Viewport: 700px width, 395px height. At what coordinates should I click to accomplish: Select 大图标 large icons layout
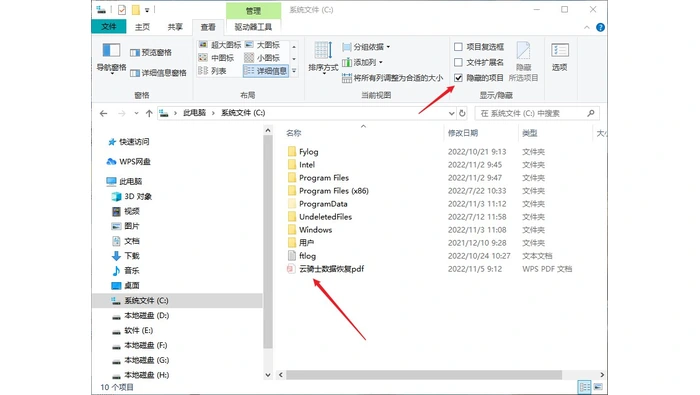click(x=262, y=45)
